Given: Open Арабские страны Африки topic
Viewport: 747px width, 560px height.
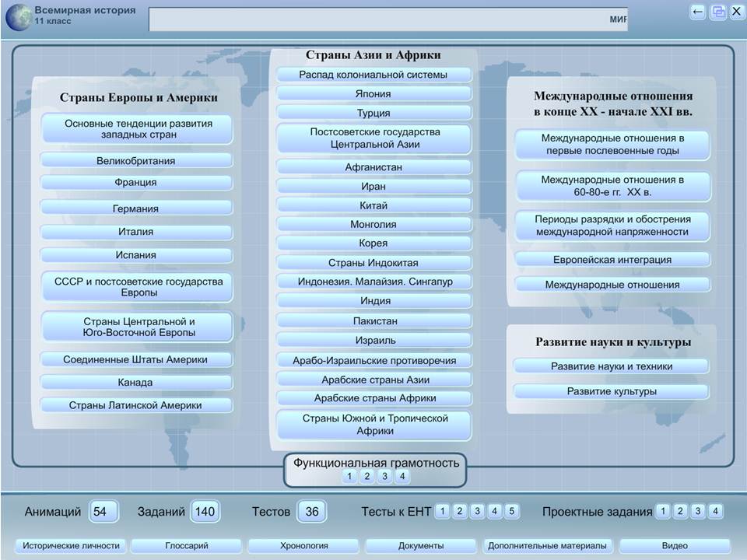Looking at the screenshot, I should [x=374, y=398].
